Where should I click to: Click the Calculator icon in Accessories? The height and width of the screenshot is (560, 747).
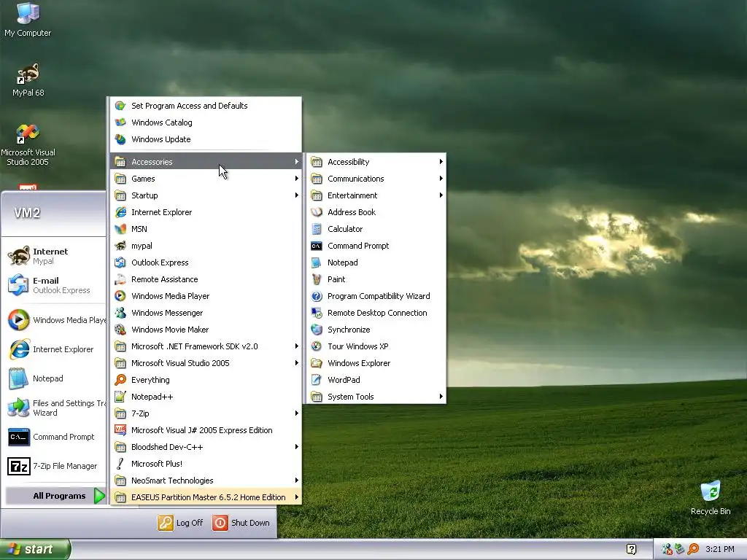(317, 229)
